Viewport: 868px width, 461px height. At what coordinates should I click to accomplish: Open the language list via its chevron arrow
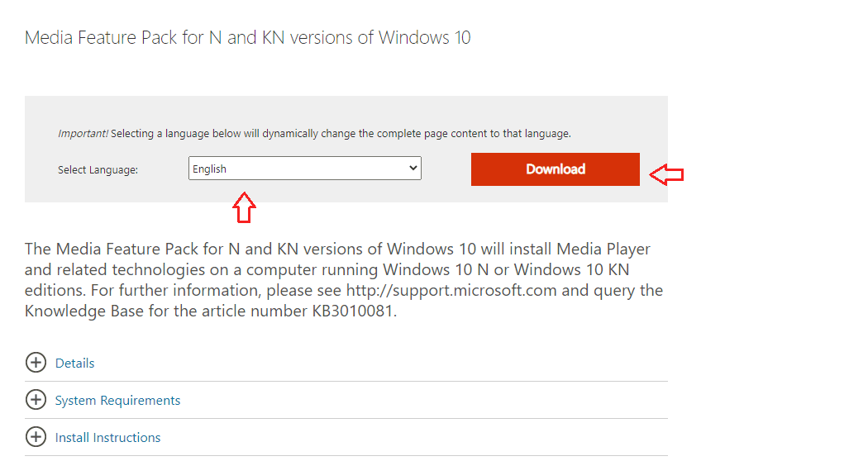413,169
